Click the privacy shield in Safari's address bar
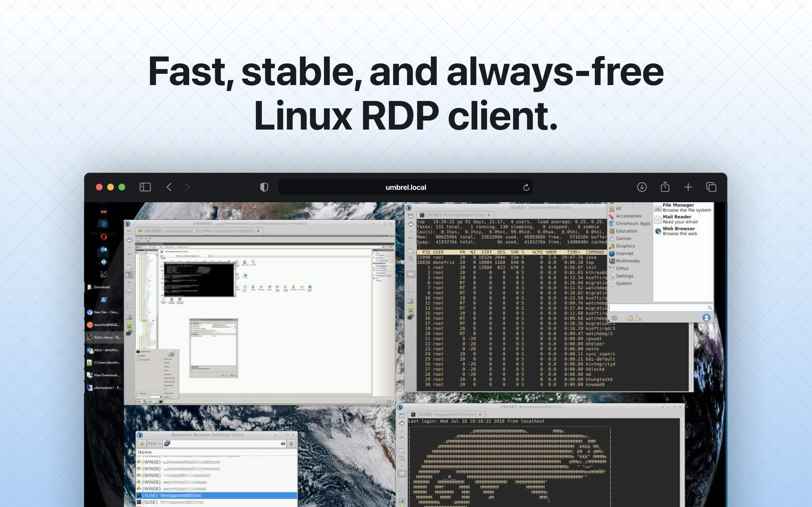 [x=264, y=187]
